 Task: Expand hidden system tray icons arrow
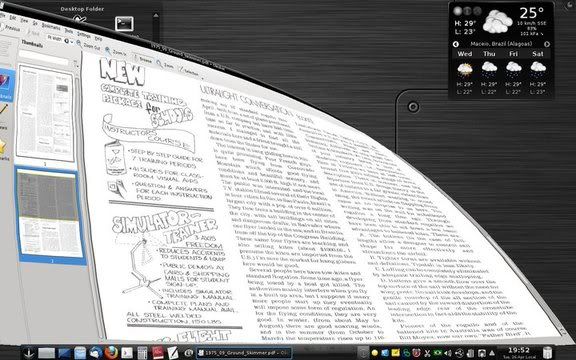(492, 353)
